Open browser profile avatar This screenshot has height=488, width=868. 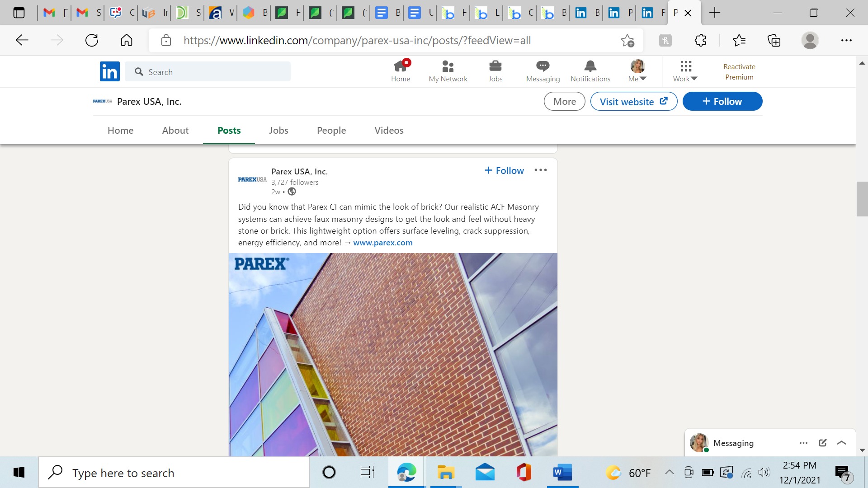(x=810, y=40)
